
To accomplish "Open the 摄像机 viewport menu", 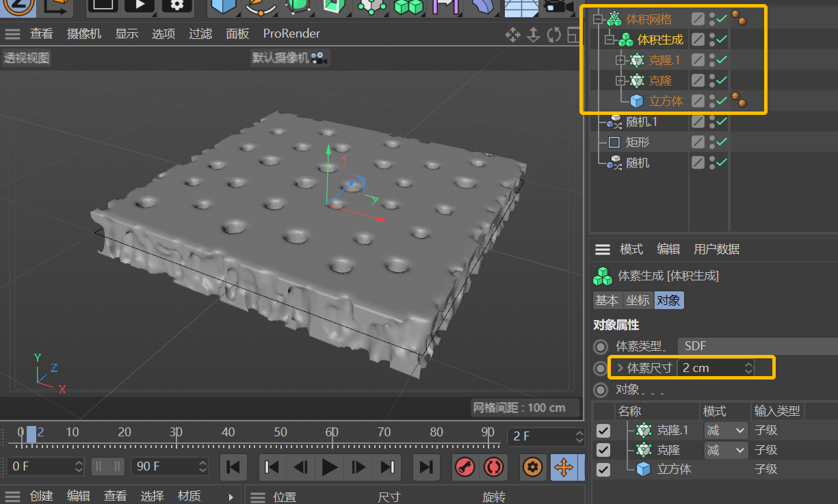I will click(84, 34).
